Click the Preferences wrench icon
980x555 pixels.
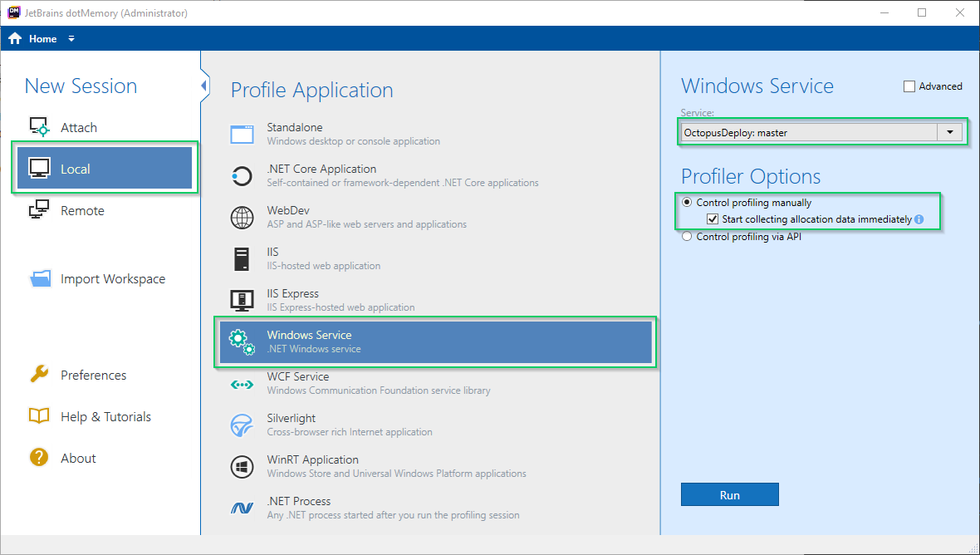click(x=39, y=375)
